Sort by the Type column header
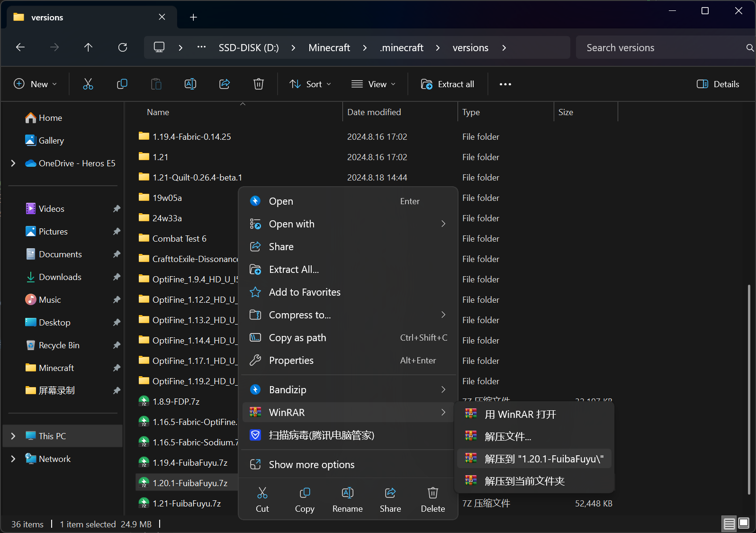This screenshot has height=533, width=756. point(506,112)
